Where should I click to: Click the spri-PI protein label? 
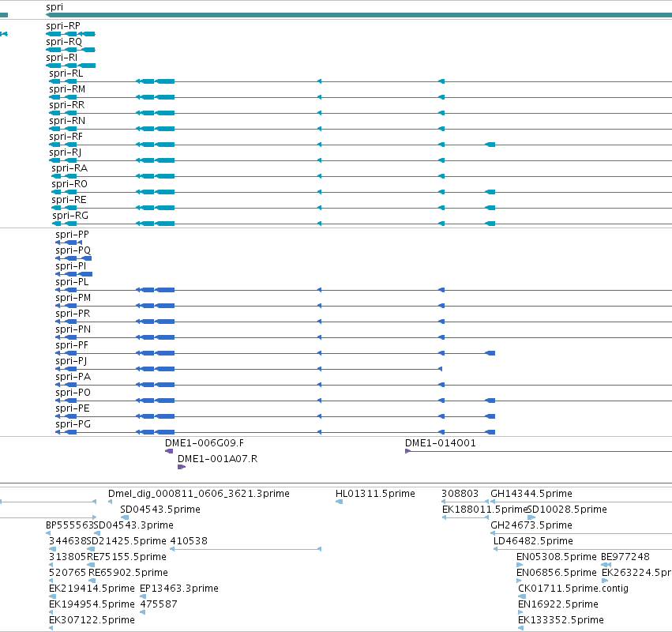coord(71,266)
